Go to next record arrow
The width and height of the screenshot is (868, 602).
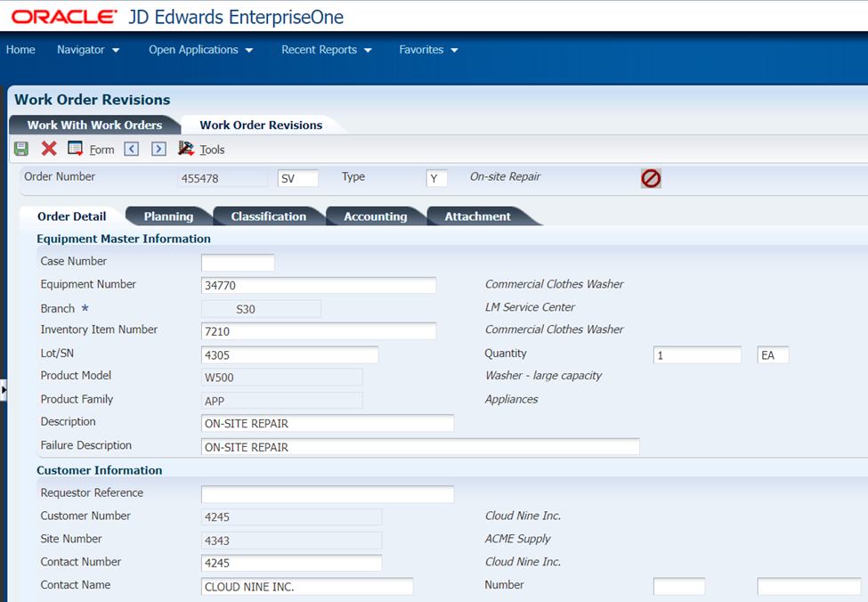tap(158, 149)
